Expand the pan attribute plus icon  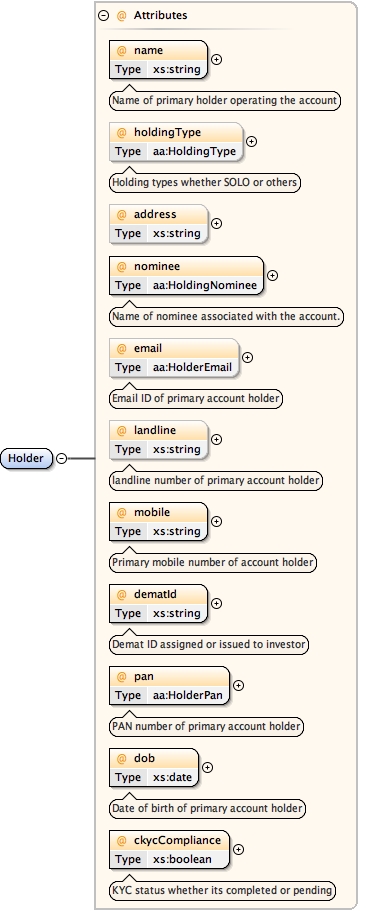point(238,685)
